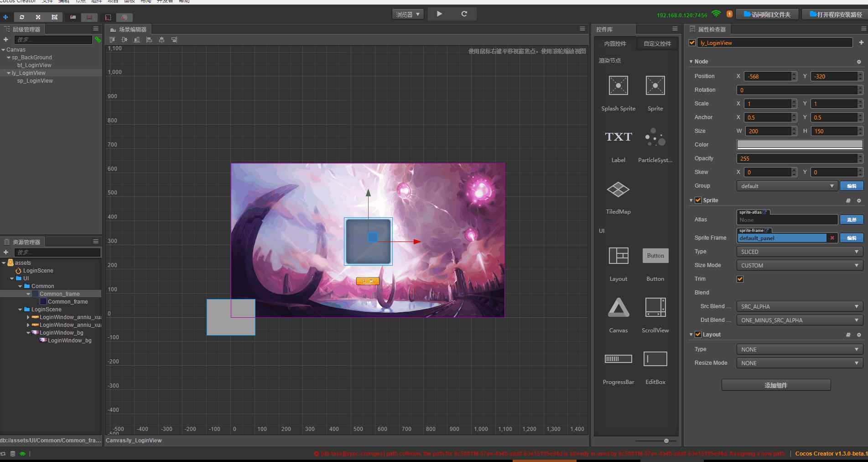Open the browser preview platform dropdown
Viewport: 868px width, 462px height.
(408, 15)
